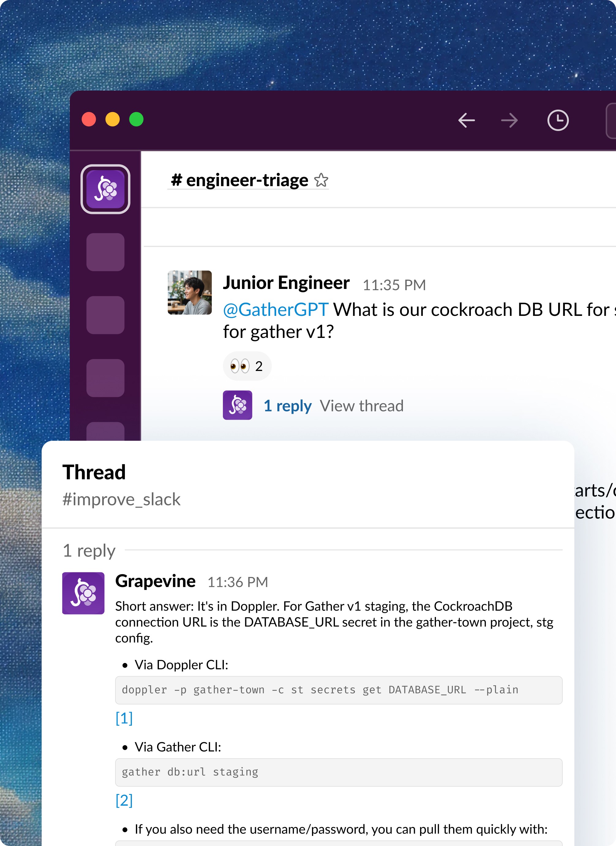Open the engineer-triage channel header name

(x=239, y=181)
